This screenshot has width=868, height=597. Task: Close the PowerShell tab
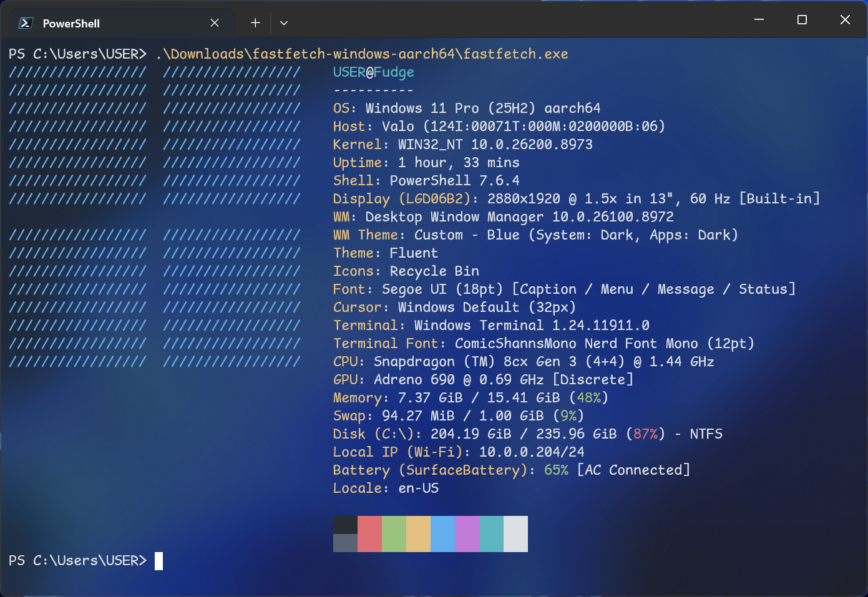(x=215, y=23)
